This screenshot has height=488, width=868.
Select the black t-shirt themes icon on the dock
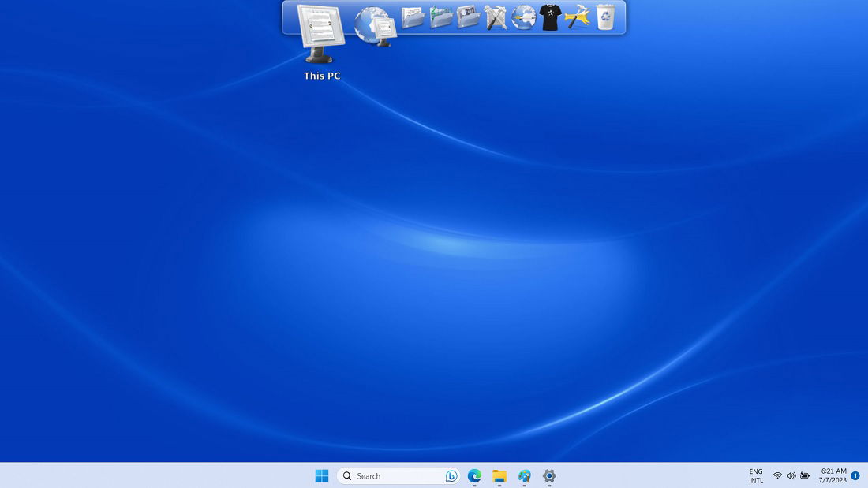550,17
